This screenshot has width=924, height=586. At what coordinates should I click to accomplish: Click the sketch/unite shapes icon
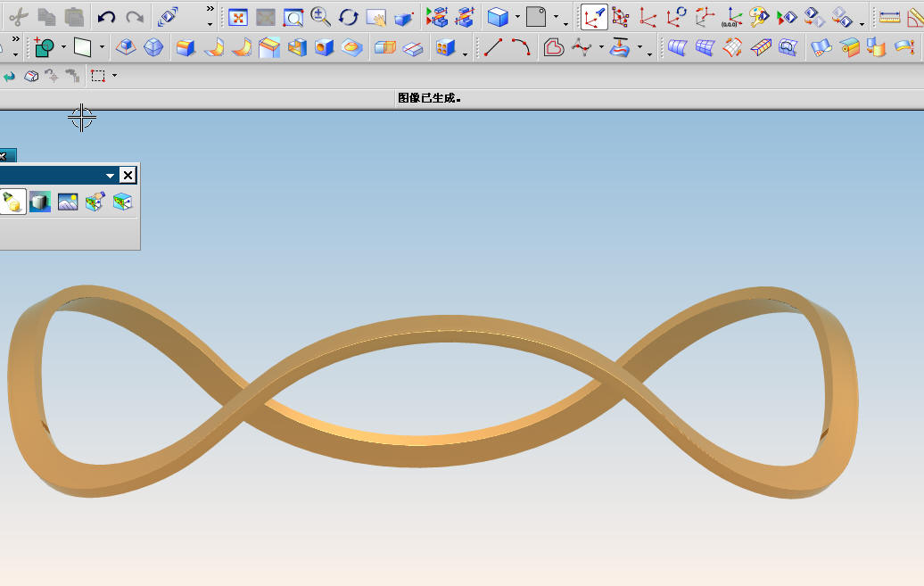click(x=45, y=47)
